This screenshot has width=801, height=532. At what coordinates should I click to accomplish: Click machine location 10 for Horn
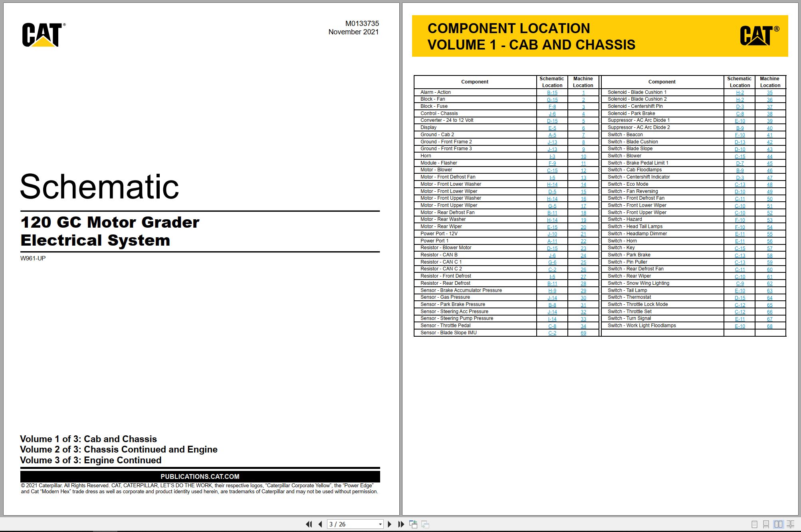click(583, 157)
